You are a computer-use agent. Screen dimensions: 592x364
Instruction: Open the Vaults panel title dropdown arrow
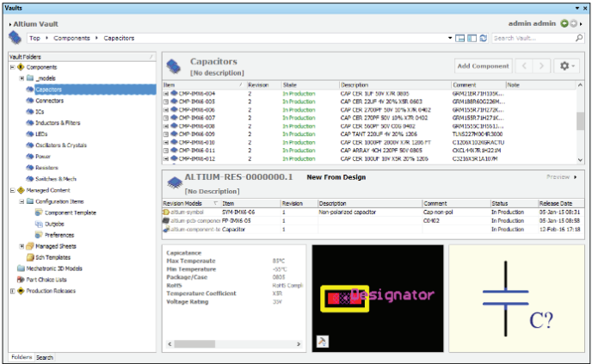pyautogui.click(x=577, y=8)
